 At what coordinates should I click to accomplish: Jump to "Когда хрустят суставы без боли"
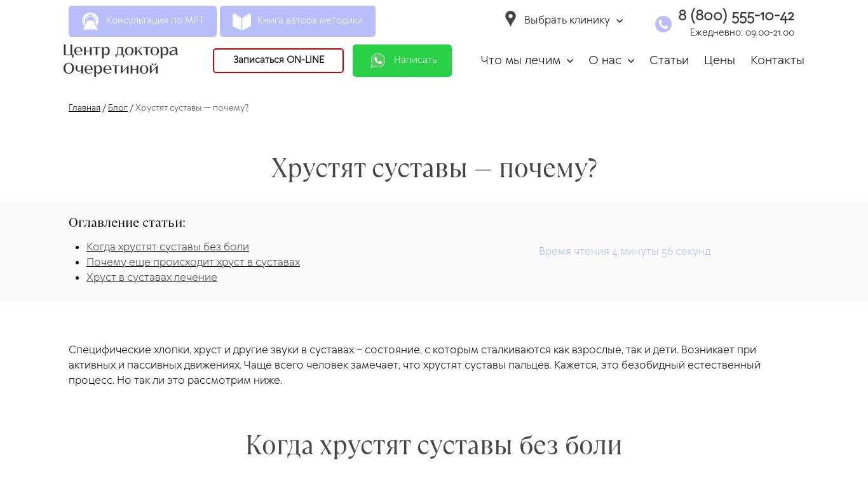168,247
